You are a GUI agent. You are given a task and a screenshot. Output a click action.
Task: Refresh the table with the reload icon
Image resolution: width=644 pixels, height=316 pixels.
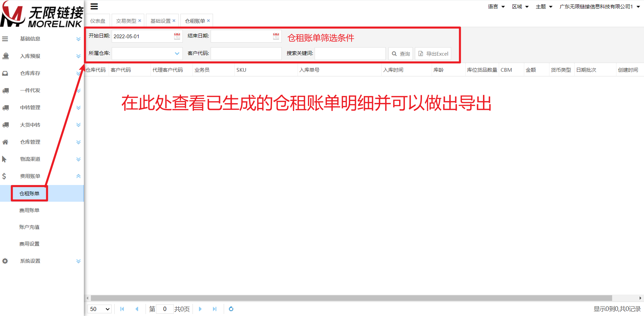231,309
